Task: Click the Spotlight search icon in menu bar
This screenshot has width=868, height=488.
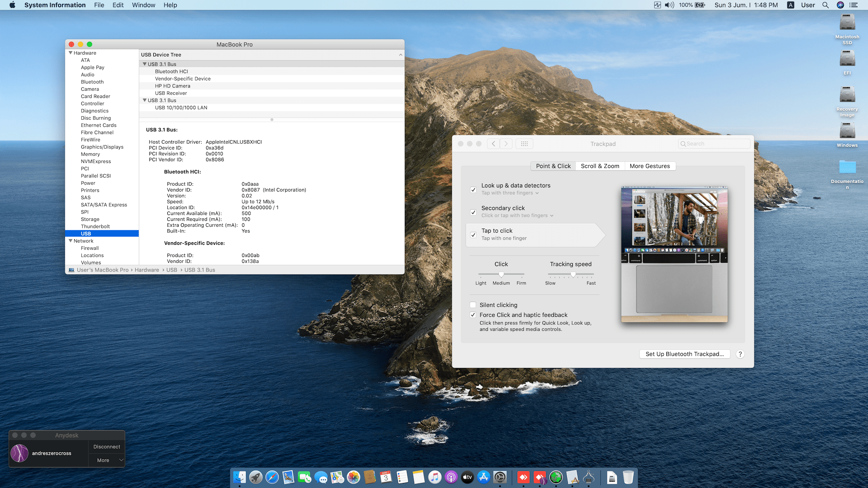Action: point(826,5)
